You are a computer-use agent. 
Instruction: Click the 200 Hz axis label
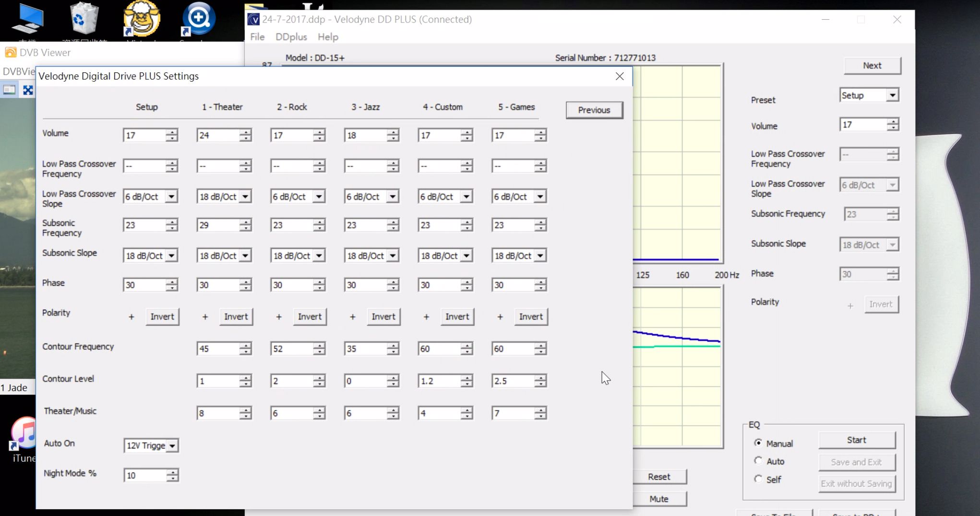[727, 275]
